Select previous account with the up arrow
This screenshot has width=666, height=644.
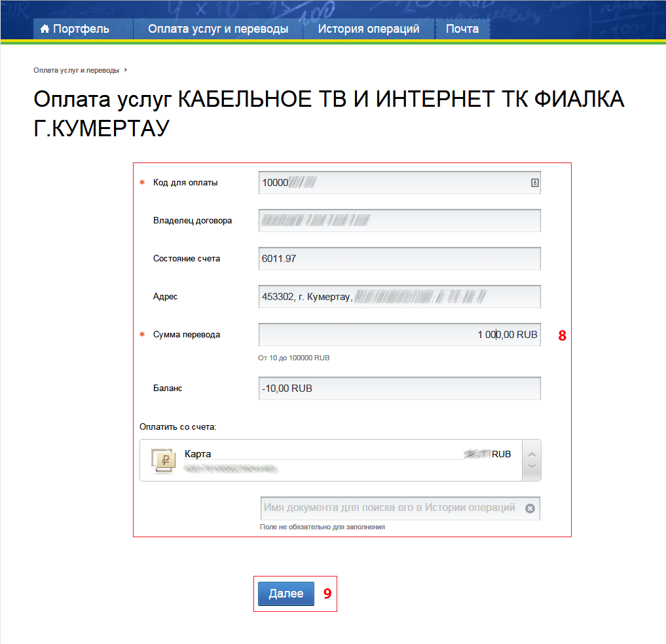click(x=532, y=455)
